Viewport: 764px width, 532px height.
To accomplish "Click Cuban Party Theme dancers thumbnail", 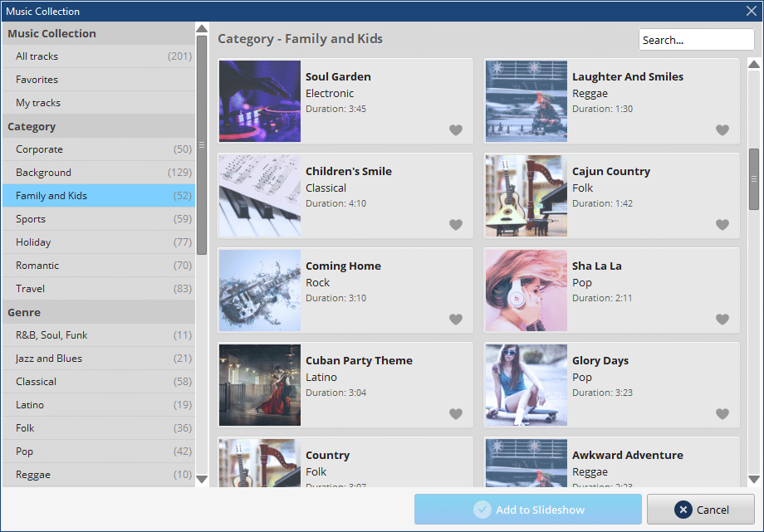I will point(260,385).
